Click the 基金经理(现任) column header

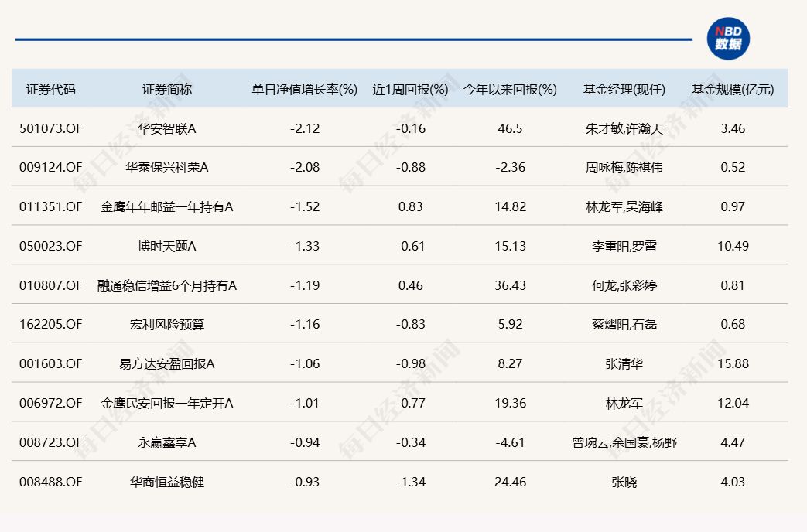pyautogui.click(x=624, y=89)
